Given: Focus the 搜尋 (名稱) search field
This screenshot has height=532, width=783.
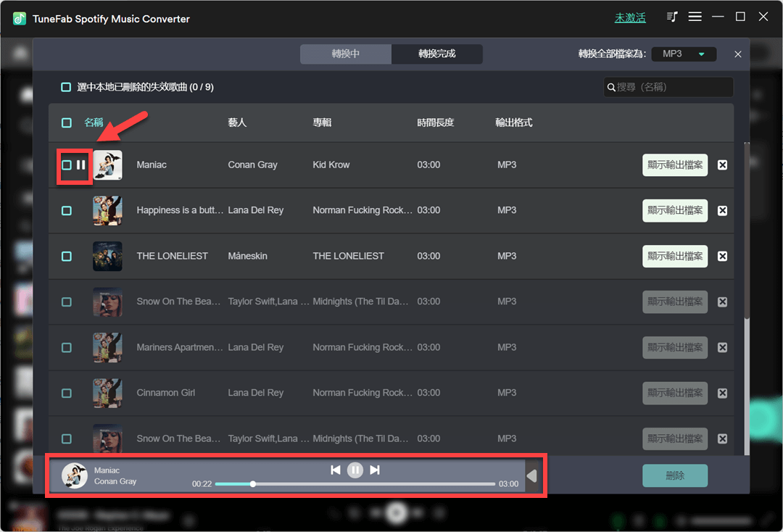Looking at the screenshot, I should pyautogui.click(x=668, y=87).
